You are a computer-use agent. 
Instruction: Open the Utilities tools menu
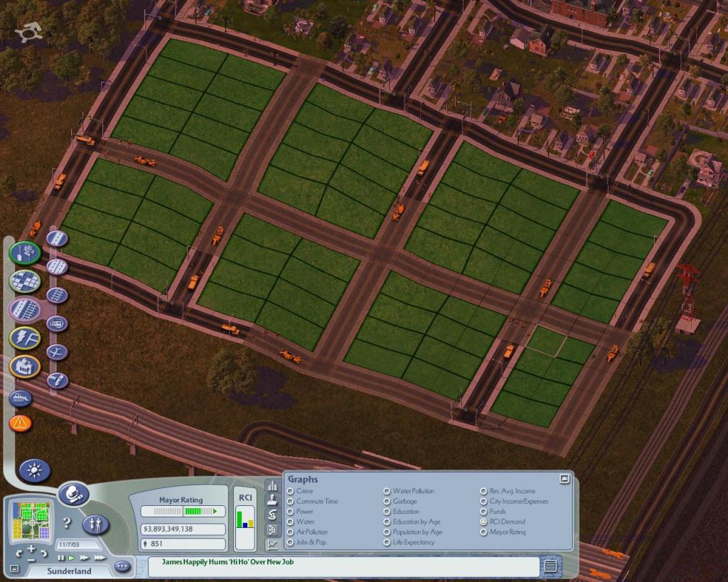(x=25, y=338)
